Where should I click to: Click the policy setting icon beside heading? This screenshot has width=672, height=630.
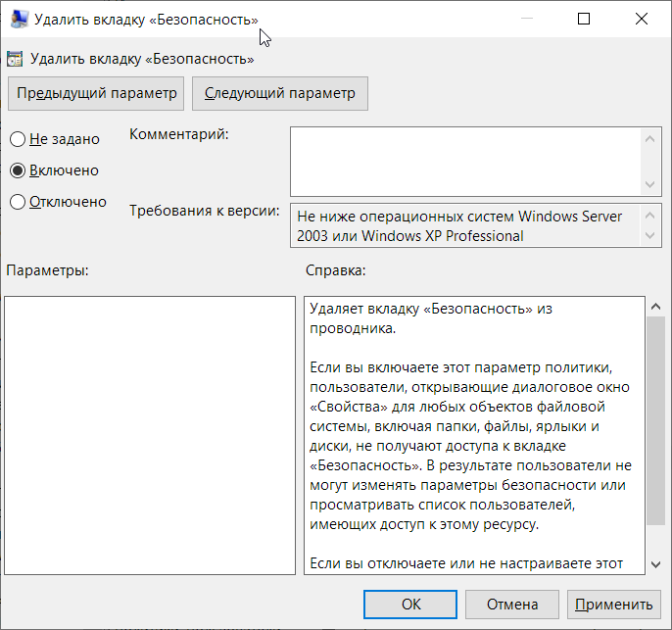click(x=15, y=59)
